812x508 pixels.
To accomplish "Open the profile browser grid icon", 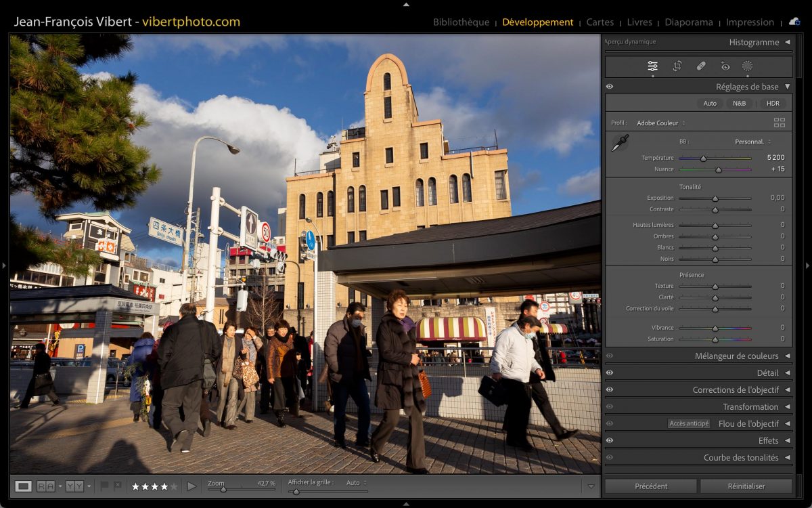I will tap(780, 123).
